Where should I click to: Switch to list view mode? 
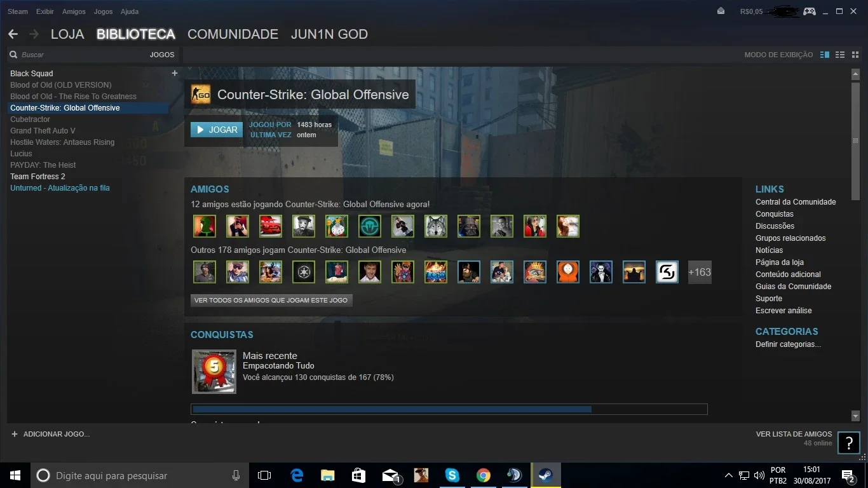pos(840,55)
